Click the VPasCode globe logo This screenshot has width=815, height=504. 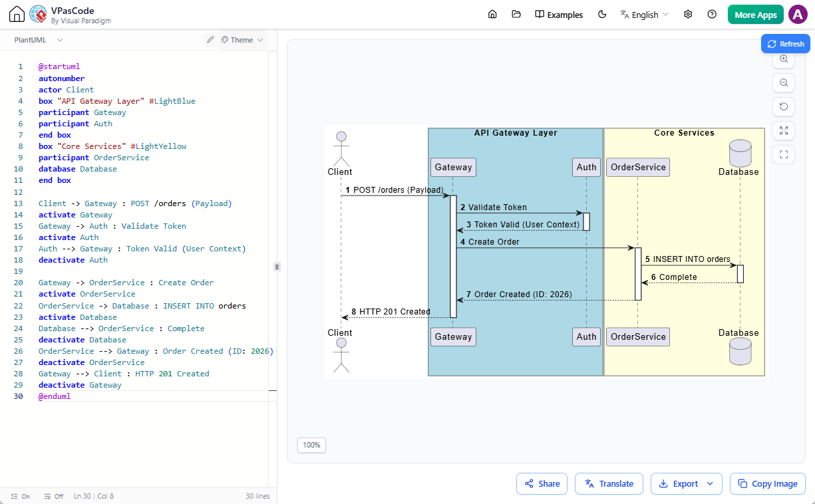coord(39,15)
